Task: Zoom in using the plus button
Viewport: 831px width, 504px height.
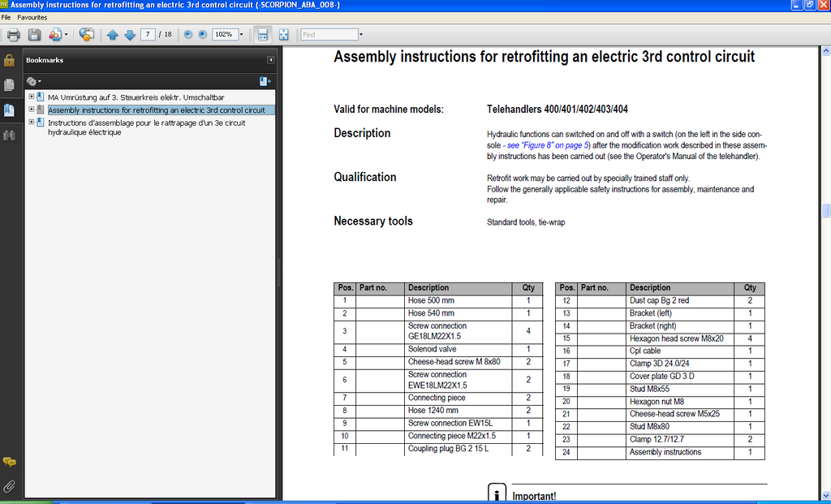Action: (202, 35)
